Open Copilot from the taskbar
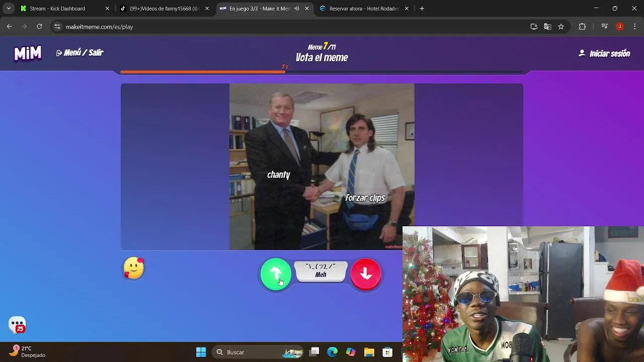This screenshot has width=644, height=362. tap(351, 352)
